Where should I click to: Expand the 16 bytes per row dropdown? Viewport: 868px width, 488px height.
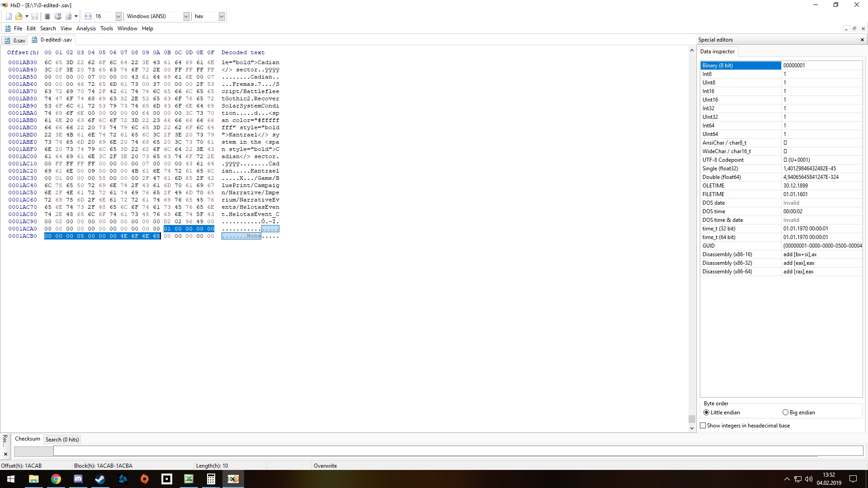click(x=118, y=16)
